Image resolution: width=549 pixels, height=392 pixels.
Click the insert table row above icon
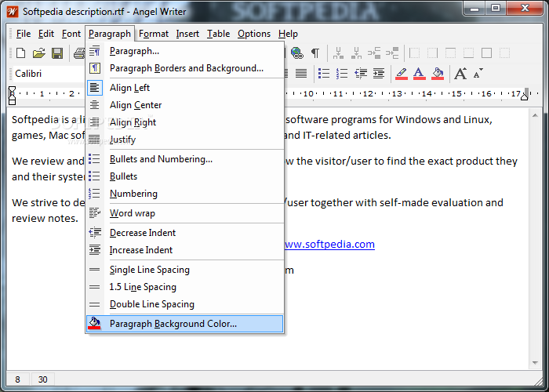[374, 53]
